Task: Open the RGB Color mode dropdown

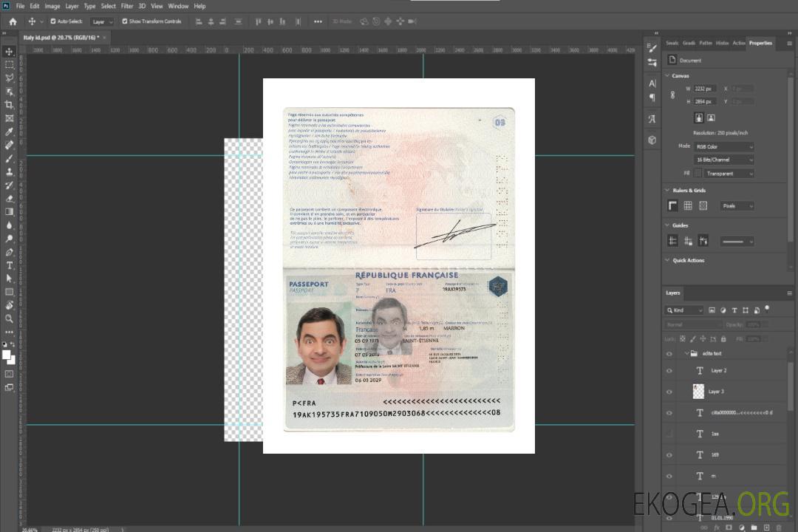Action: (x=723, y=146)
